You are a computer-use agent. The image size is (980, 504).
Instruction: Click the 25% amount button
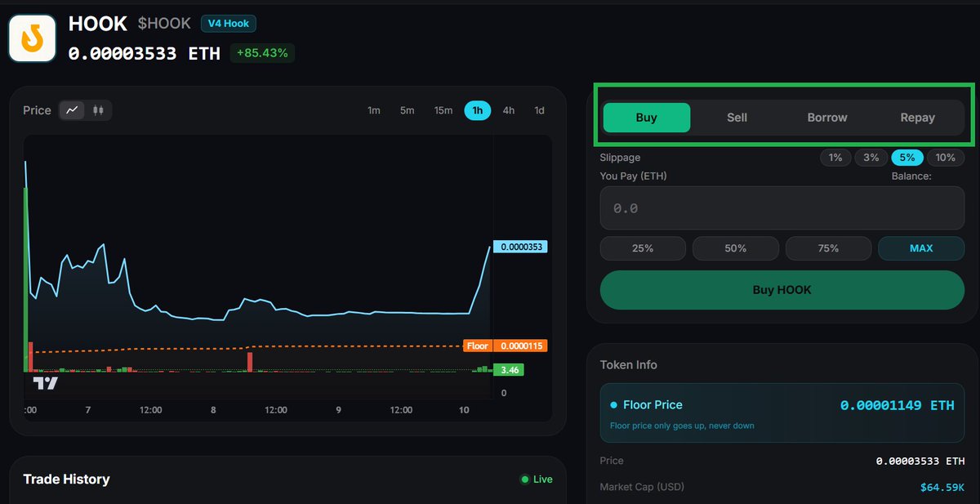pos(643,248)
